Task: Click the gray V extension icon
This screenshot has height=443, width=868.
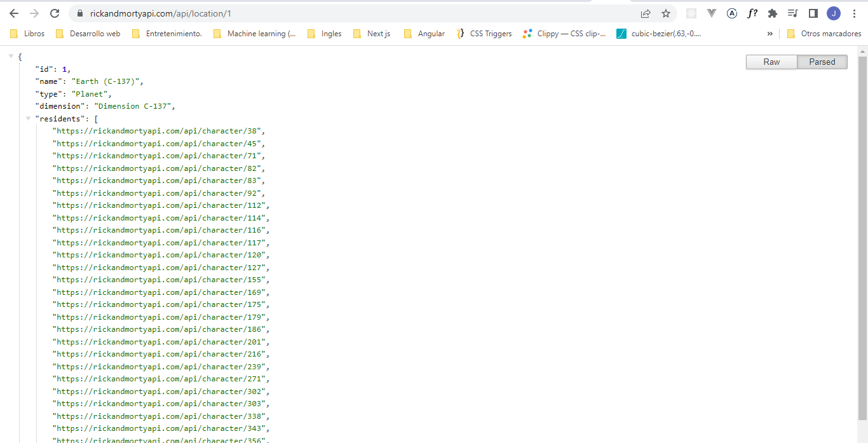Action: [x=711, y=13]
